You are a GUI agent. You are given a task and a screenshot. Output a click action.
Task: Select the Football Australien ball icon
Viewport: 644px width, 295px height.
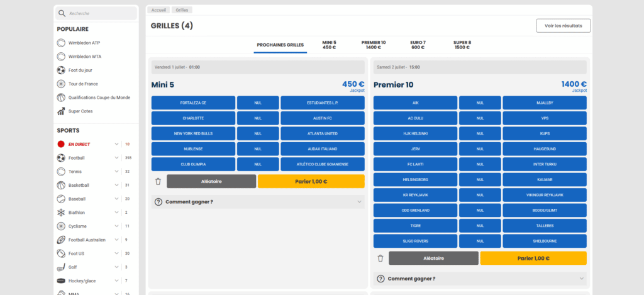click(61, 240)
